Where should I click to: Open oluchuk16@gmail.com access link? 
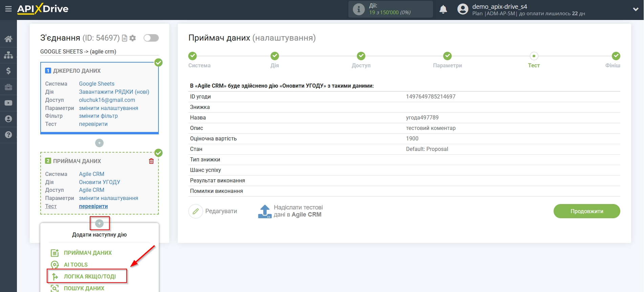[107, 100]
